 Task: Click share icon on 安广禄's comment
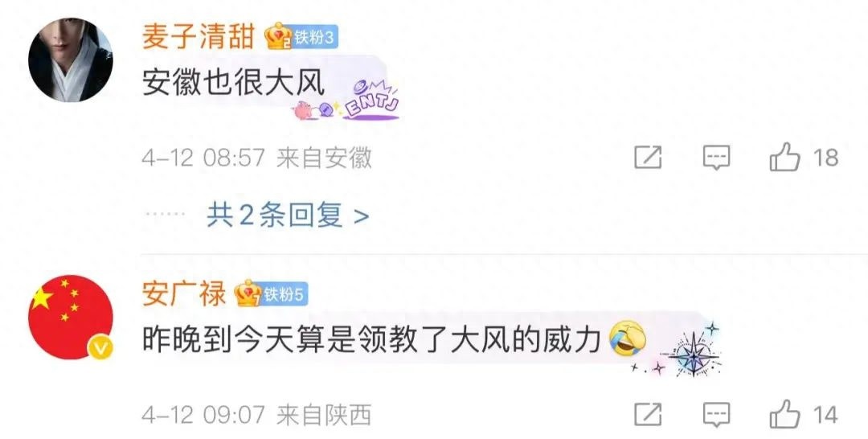click(x=648, y=415)
